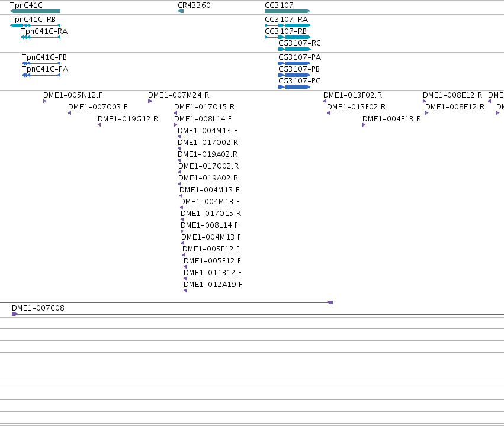This screenshot has width=504, height=426.
Task: Open the DME1-007C08 BAC clone label
Action: pyautogui.click(x=38, y=308)
